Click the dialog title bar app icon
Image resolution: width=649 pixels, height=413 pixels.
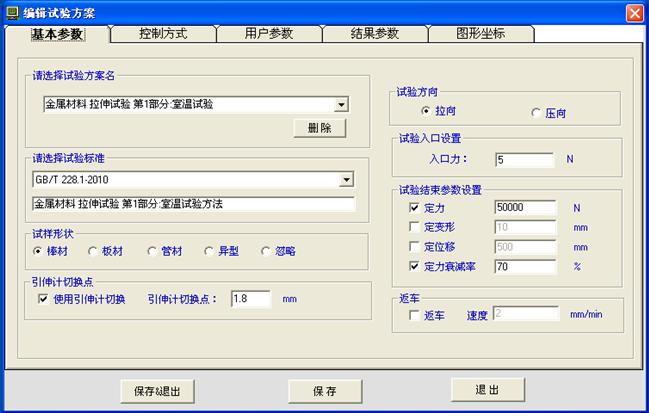(11, 12)
